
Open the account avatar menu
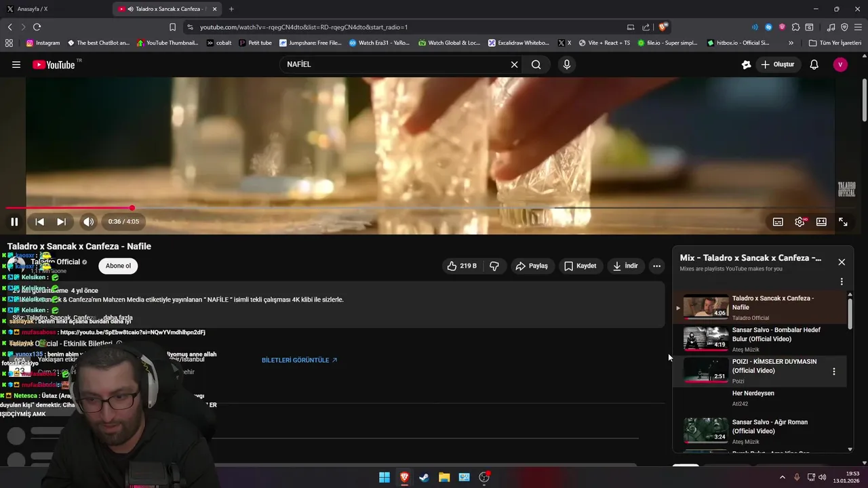841,64
